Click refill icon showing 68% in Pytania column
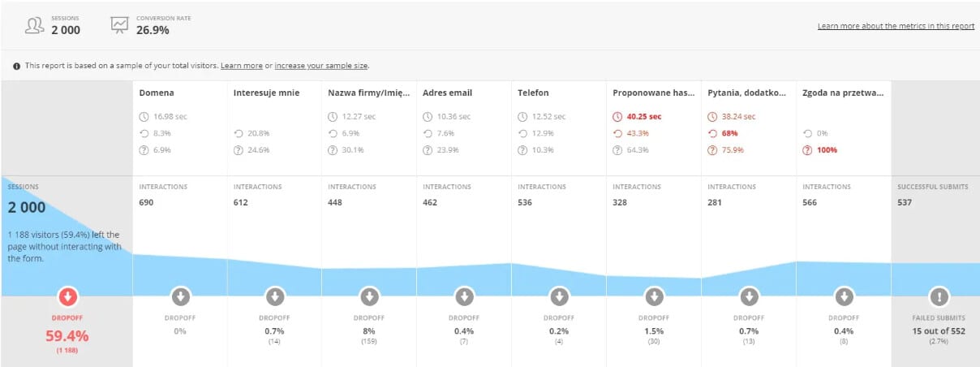The height and width of the screenshot is (367, 980). [x=712, y=133]
